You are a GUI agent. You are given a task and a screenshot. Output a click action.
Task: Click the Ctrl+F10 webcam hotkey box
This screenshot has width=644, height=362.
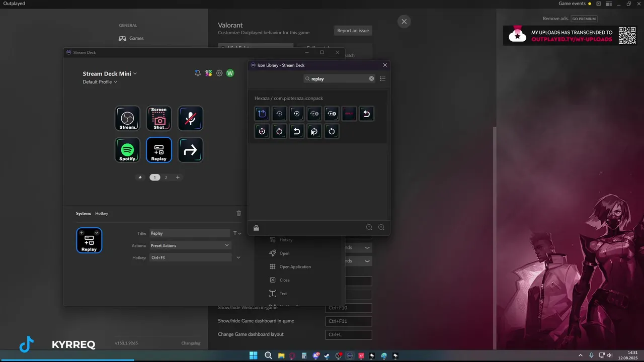[x=349, y=308]
